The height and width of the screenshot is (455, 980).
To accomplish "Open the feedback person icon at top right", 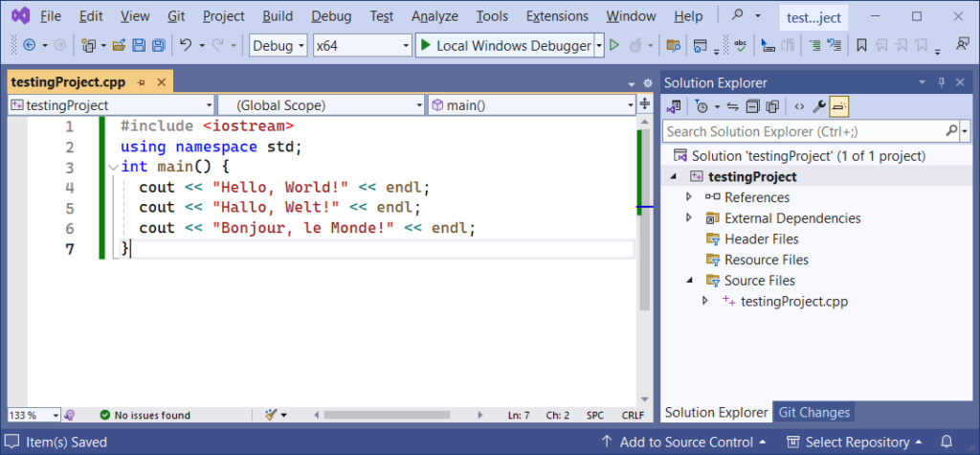I will (x=962, y=44).
